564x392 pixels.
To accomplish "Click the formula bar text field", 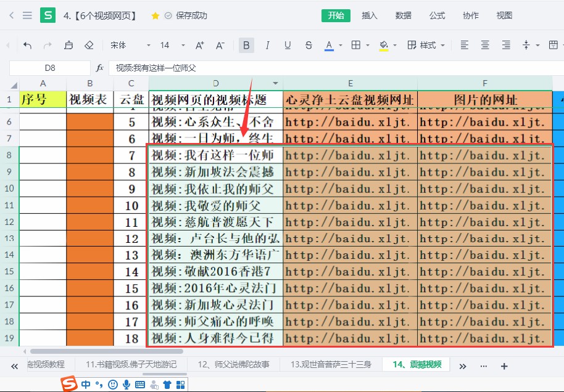I will pyautogui.click(x=337, y=68).
